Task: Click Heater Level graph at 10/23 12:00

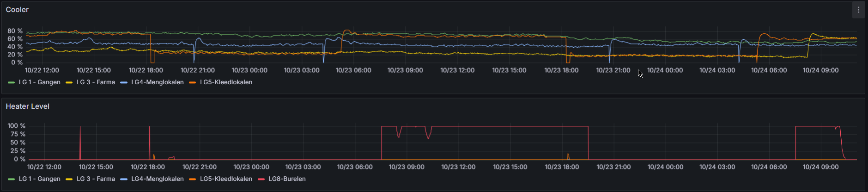Action: click(459, 142)
